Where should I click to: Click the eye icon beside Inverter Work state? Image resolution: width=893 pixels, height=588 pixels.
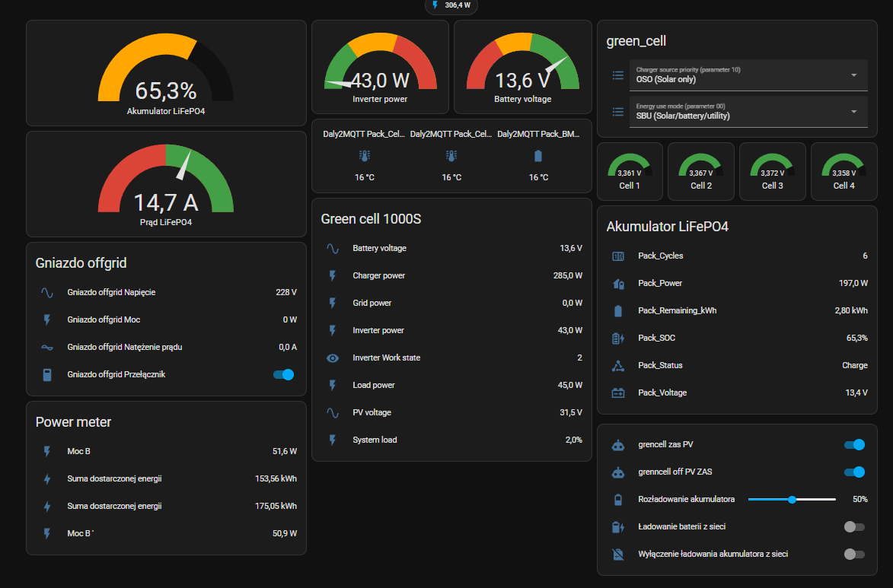point(333,358)
